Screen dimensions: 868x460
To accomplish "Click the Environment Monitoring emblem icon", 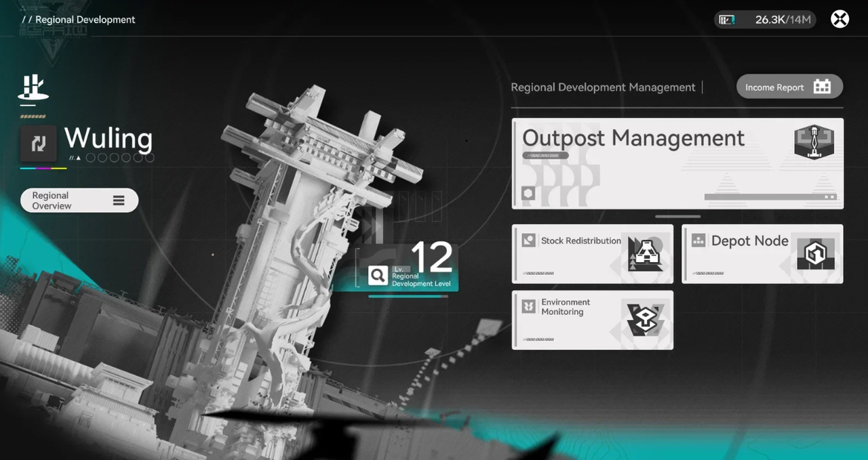I will (645, 320).
